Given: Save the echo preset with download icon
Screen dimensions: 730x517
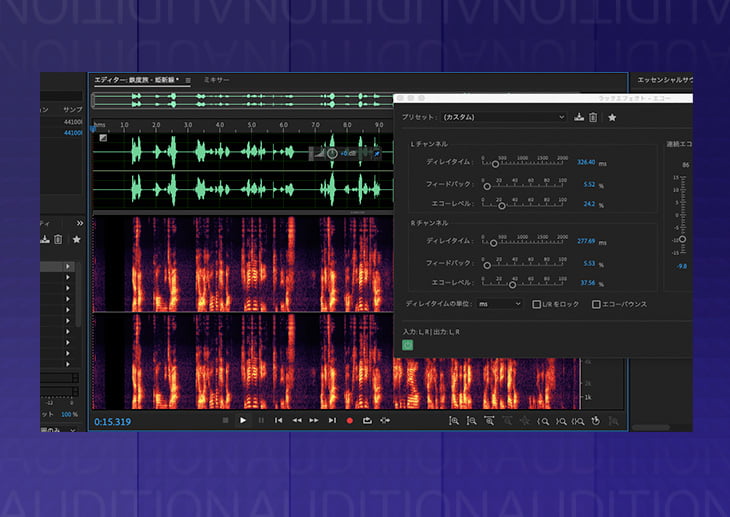Looking at the screenshot, I should [x=579, y=117].
